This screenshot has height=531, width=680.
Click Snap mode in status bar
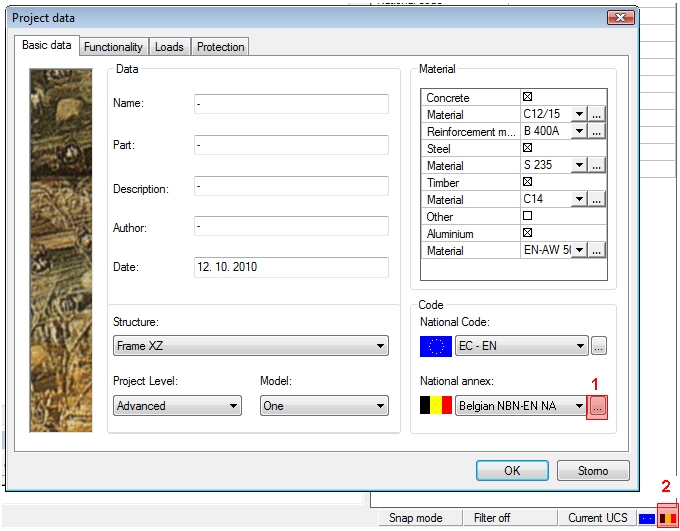coord(416,518)
